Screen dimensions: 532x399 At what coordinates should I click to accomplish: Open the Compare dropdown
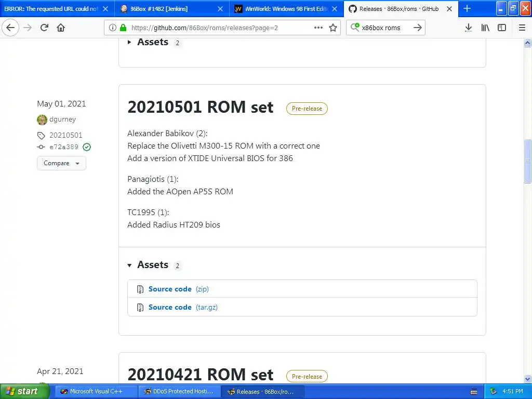click(61, 163)
